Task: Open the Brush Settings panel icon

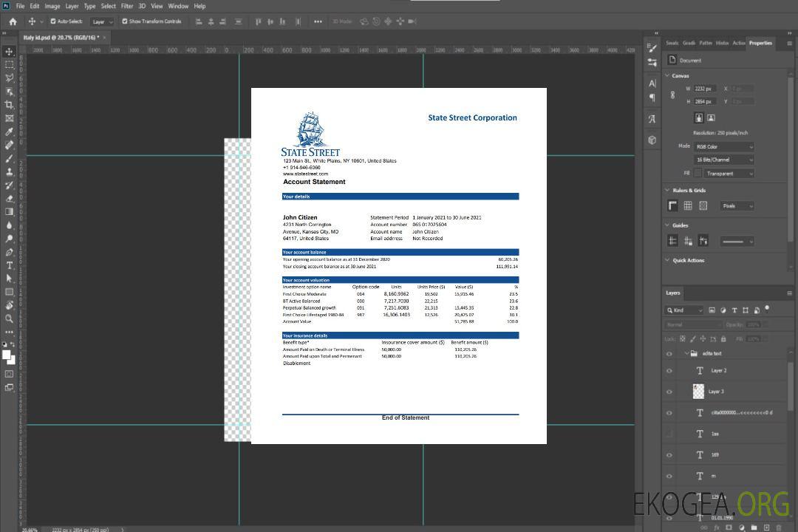Action: pos(652,48)
